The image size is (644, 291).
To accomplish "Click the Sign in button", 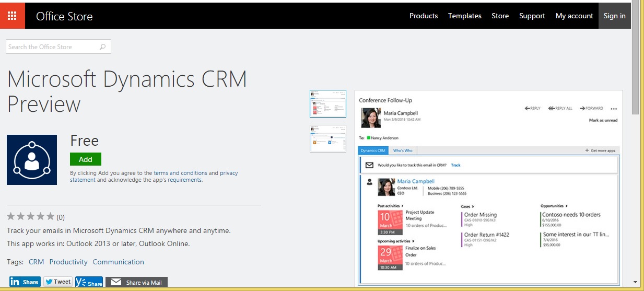I will click(614, 16).
